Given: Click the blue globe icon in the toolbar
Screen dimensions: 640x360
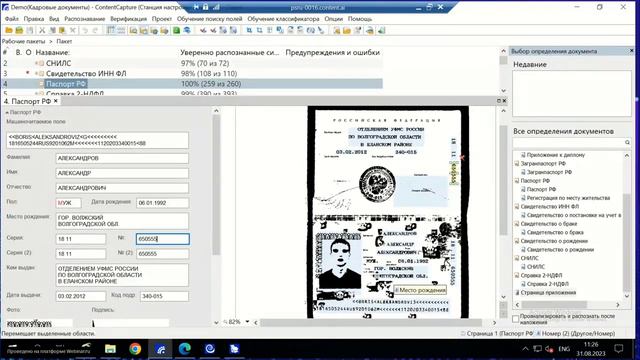Looking at the screenshot, I should click(x=187, y=30).
